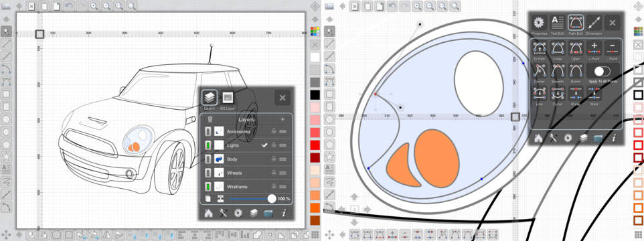Toggle visibility of Lights layer

click(208, 145)
